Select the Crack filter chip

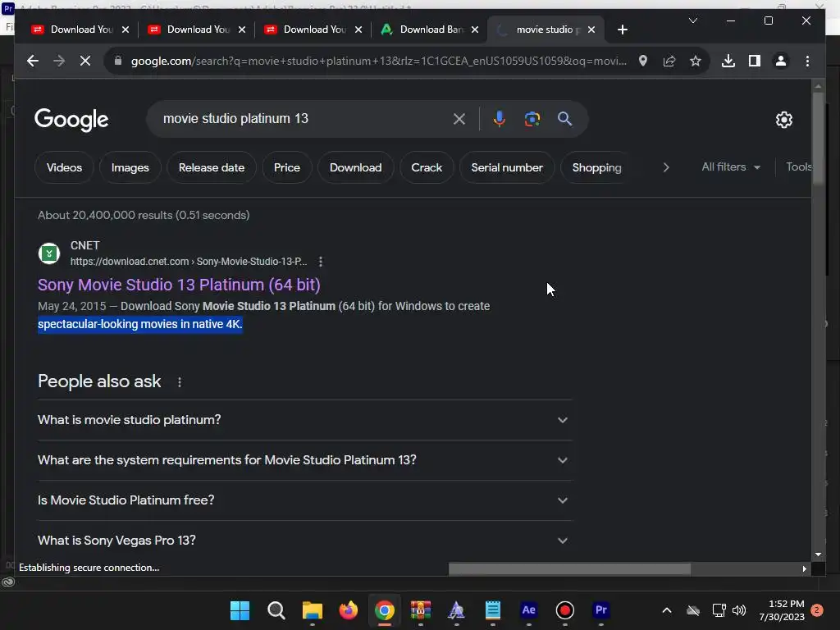coord(427,167)
